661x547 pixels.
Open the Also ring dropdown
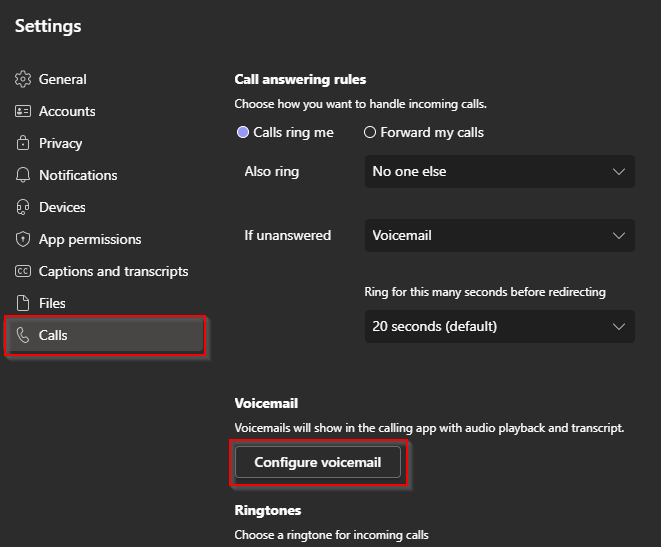point(500,172)
